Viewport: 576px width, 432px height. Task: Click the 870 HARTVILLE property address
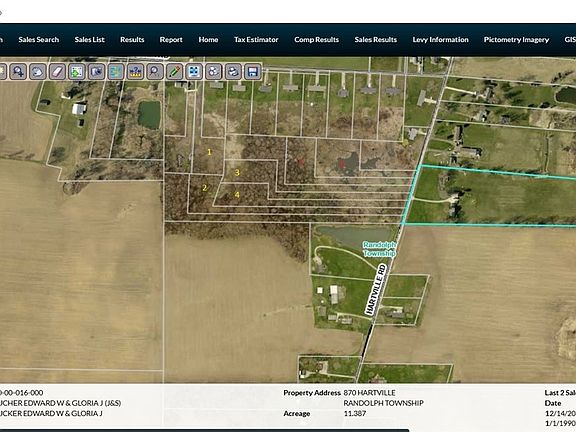pos(370,393)
